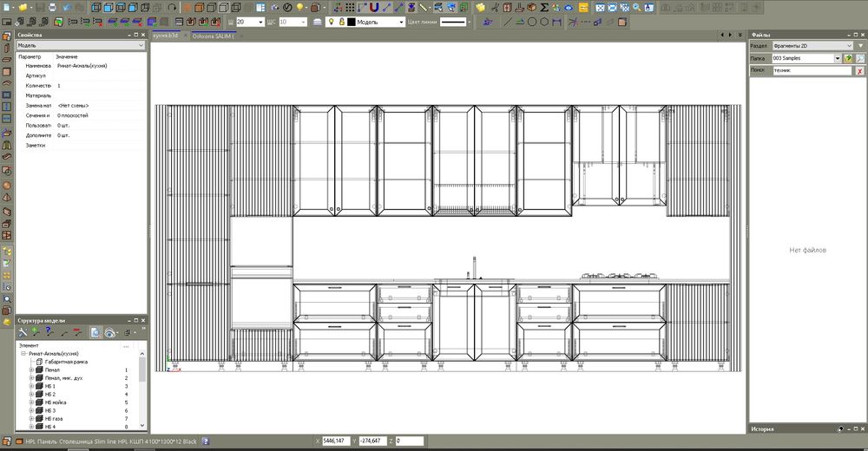Toggle the light bulb layer visibility
The image size is (868, 451).
click(x=331, y=22)
